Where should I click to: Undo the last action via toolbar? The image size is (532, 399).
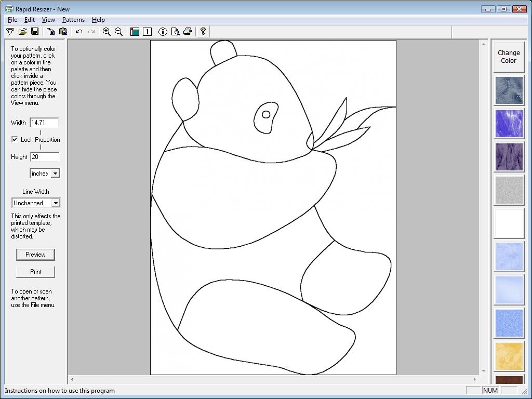point(79,32)
